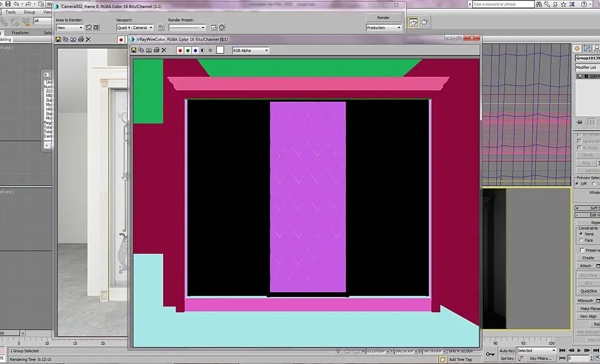Viewport: 600px width, 364px height.
Task: Open the RGB Alpha channel dropdown
Action: [251, 50]
